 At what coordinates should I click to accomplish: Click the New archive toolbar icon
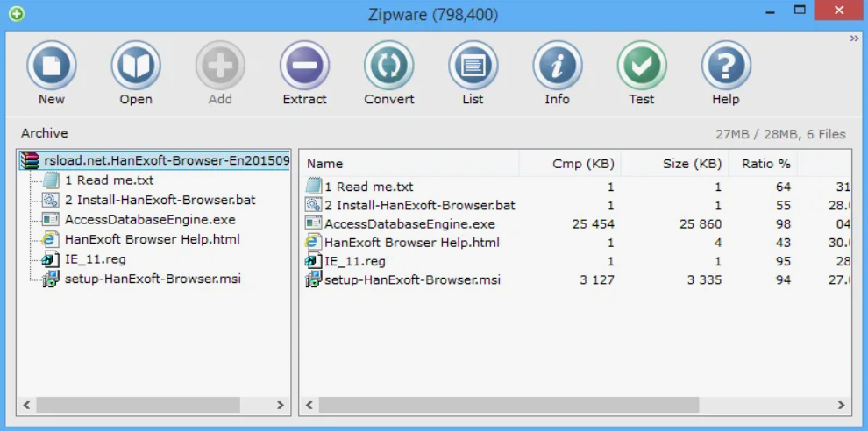[52, 66]
